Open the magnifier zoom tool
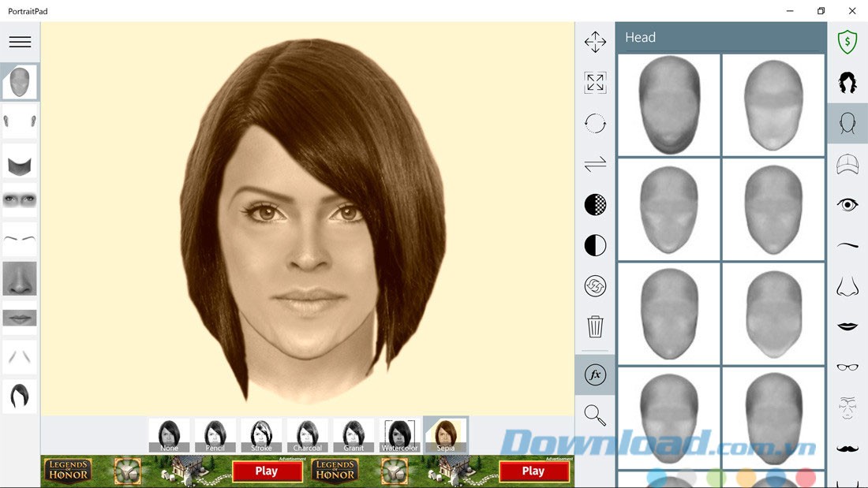 595,415
